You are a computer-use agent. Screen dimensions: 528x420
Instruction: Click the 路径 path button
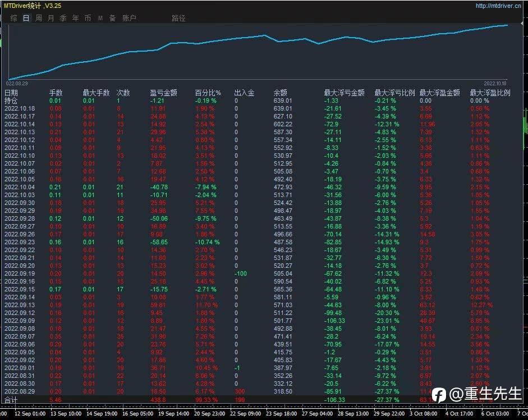pos(178,18)
